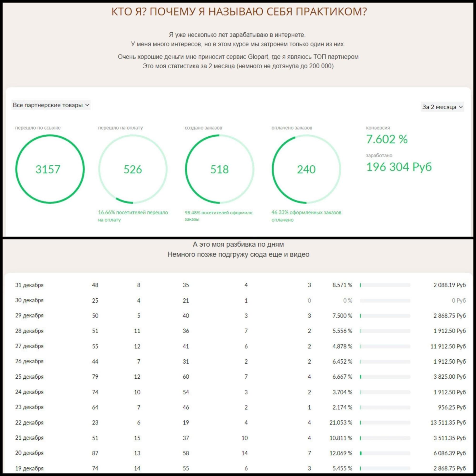The height and width of the screenshot is (476, 476).
Task: Click the 21.053 % conversion on 22 декабря
Action: (x=341, y=422)
